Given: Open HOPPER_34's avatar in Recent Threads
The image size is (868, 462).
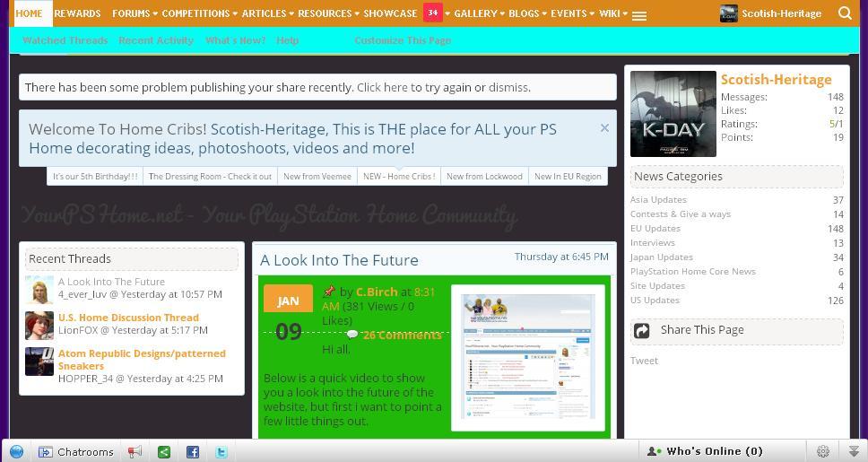Looking at the screenshot, I should tap(39, 362).
